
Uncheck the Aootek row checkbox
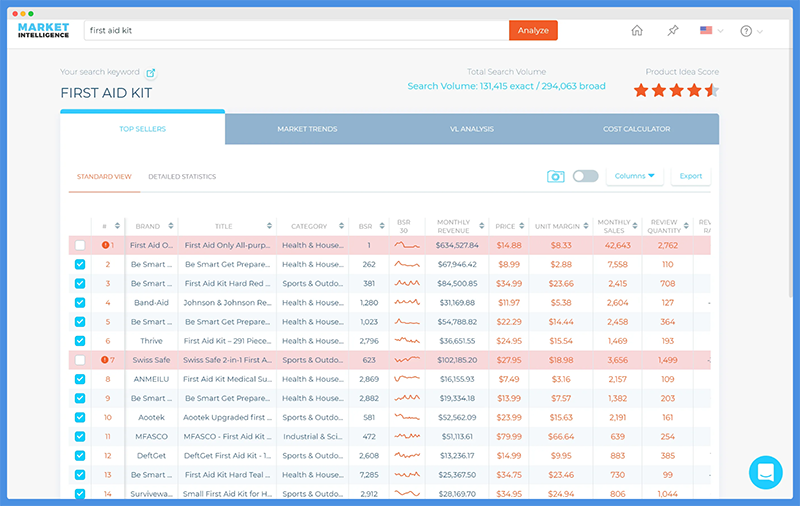click(80, 417)
